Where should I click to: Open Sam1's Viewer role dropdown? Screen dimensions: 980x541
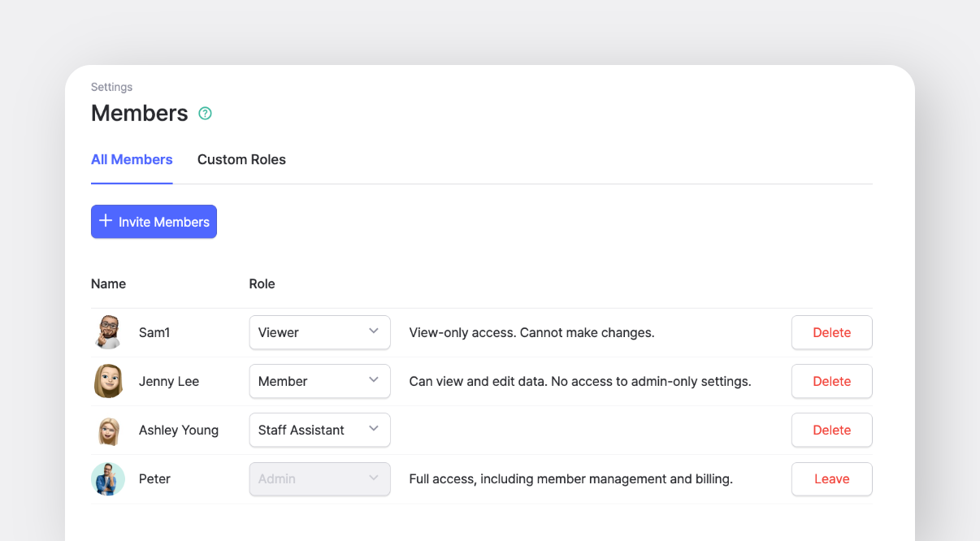tap(319, 332)
